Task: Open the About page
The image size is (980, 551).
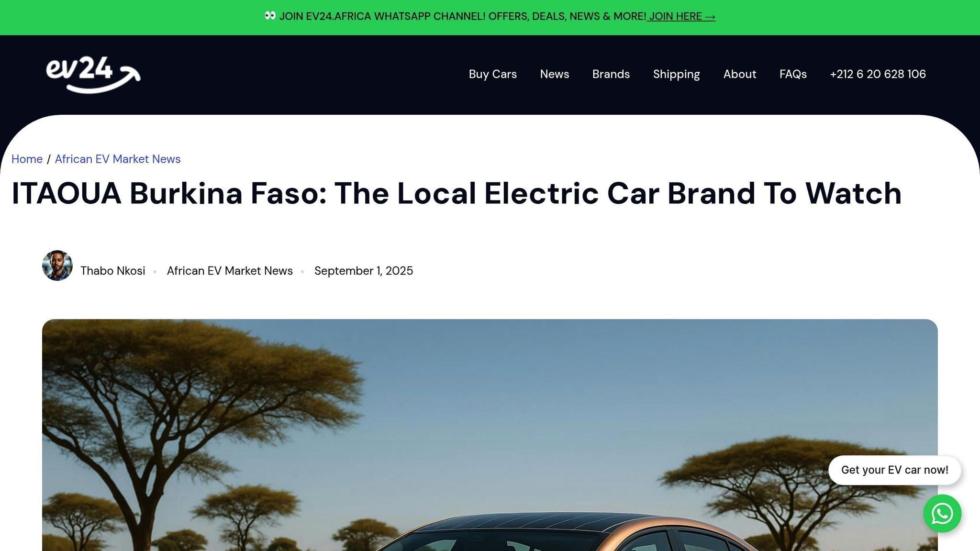Action: pos(739,74)
